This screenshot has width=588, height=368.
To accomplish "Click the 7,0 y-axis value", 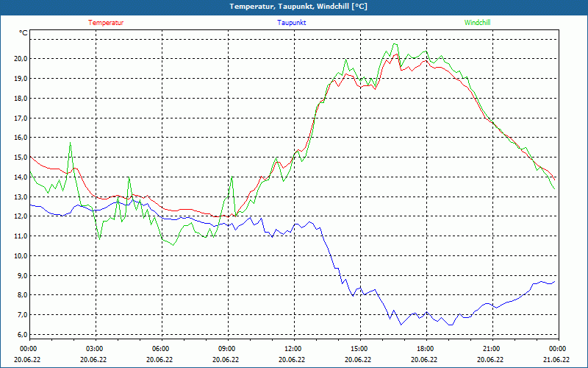I will point(22,315).
